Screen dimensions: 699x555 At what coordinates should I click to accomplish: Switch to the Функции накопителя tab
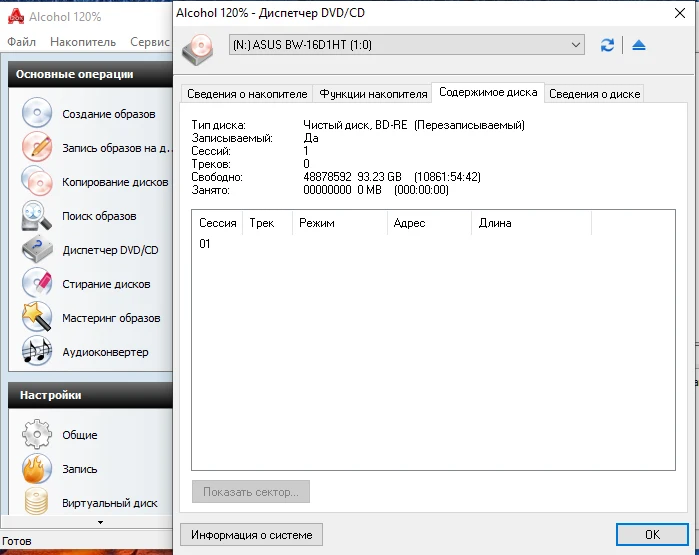click(373, 94)
